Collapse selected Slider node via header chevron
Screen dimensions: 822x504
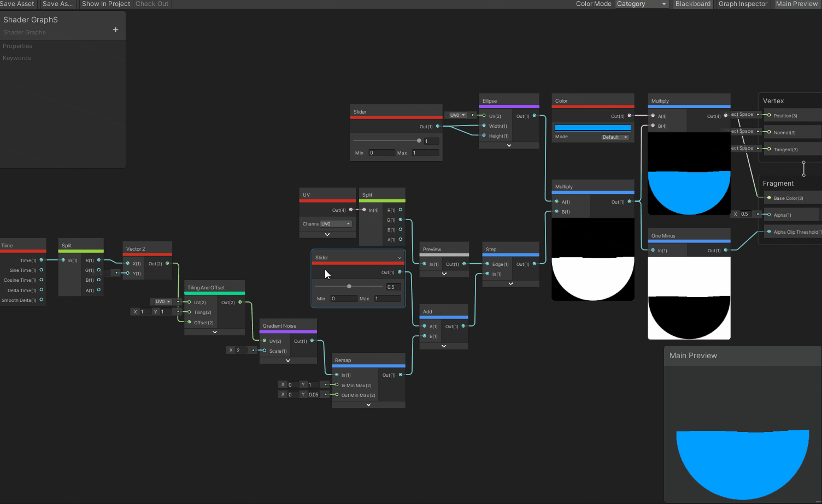click(x=400, y=258)
